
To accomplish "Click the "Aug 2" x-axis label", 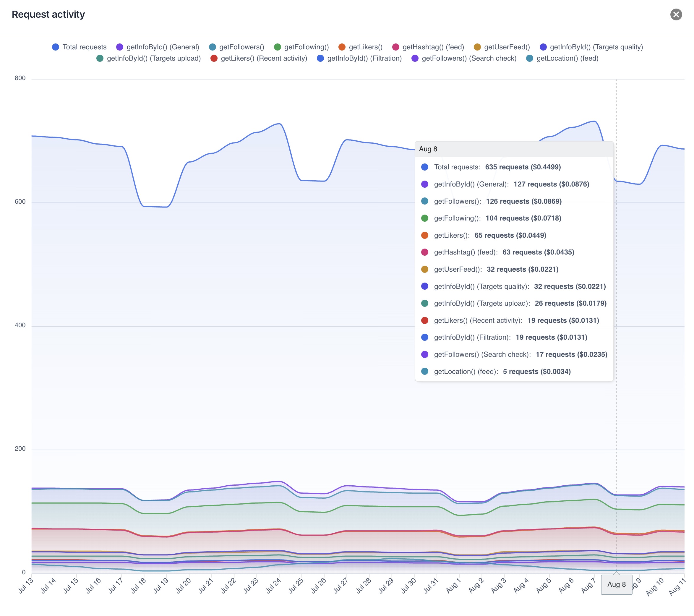I will [x=476, y=586].
